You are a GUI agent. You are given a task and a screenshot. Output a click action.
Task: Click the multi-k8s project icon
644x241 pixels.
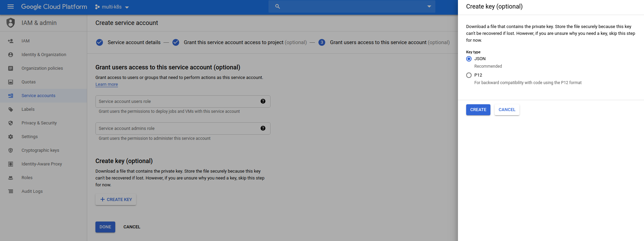coord(97,7)
